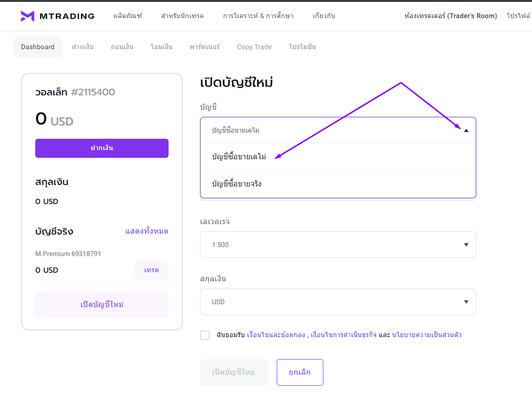The image size is (532, 401).
Task: Choose บัญชีซื้อขายจริง option in the list
Action: coord(338,184)
